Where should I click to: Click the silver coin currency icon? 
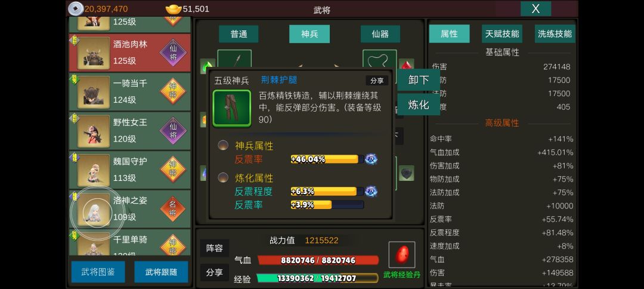pyautogui.click(x=76, y=8)
